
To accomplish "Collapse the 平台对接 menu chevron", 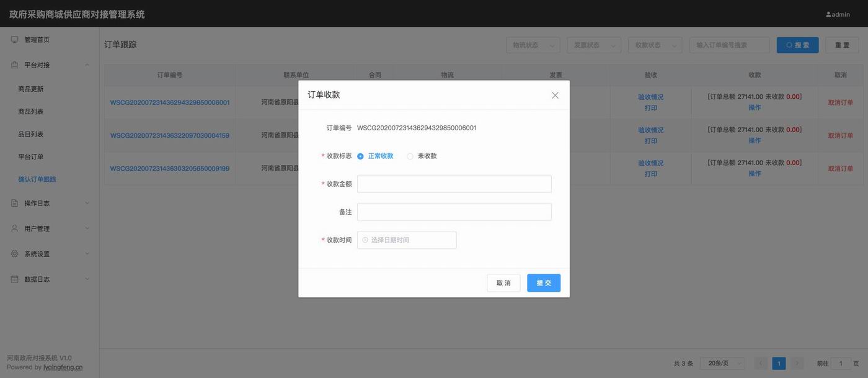I will [x=87, y=65].
